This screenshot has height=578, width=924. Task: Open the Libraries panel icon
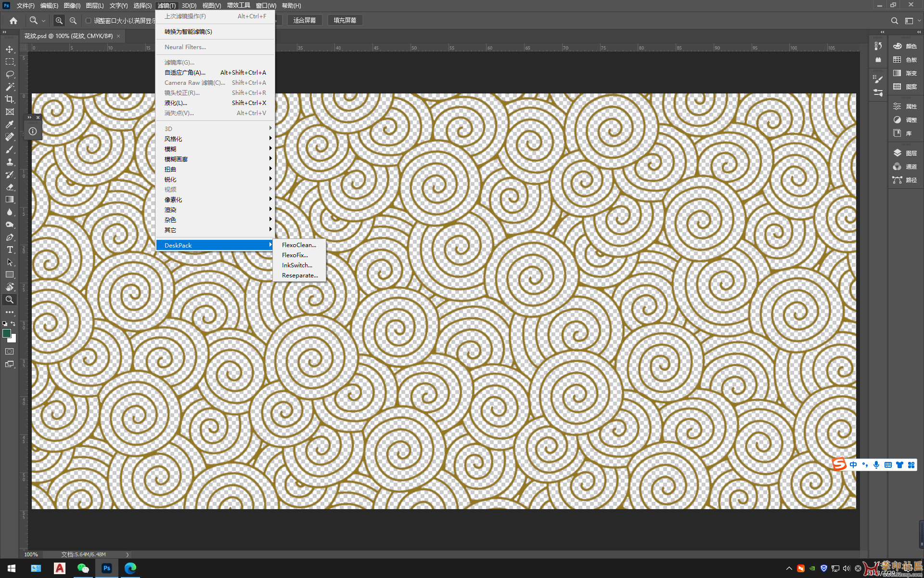(x=897, y=133)
